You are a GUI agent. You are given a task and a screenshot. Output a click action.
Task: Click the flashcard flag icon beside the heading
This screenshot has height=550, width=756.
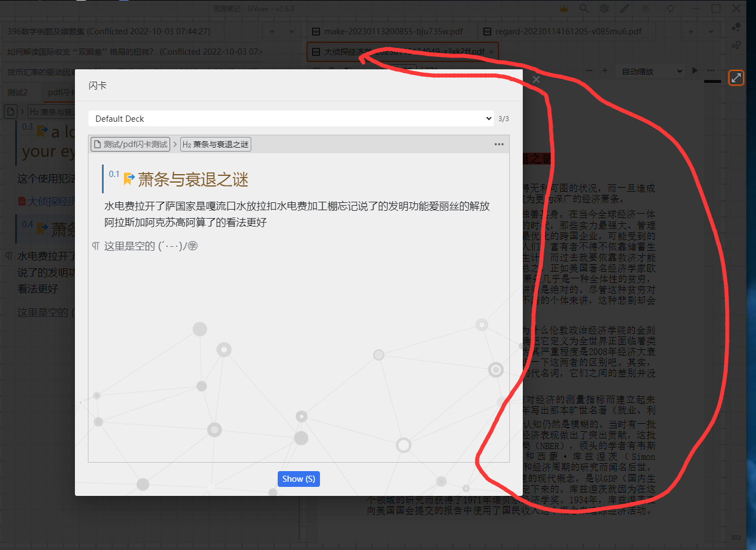(x=129, y=179)
